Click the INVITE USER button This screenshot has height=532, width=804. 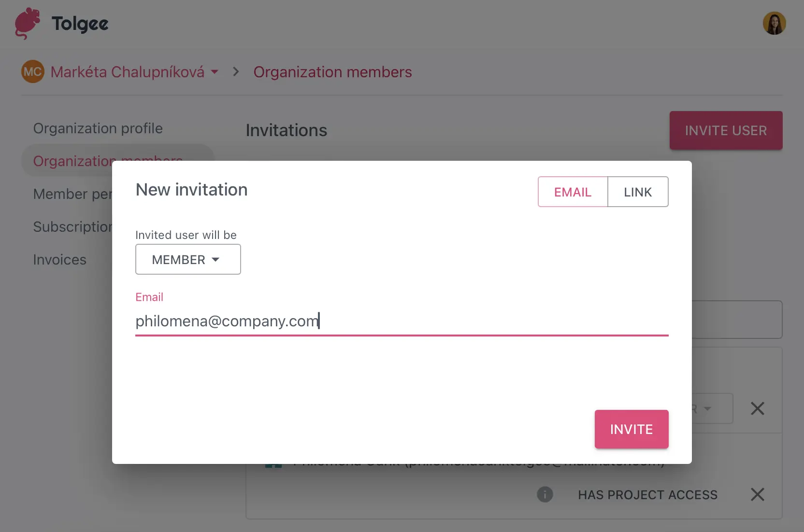click(x=726, y=130)
